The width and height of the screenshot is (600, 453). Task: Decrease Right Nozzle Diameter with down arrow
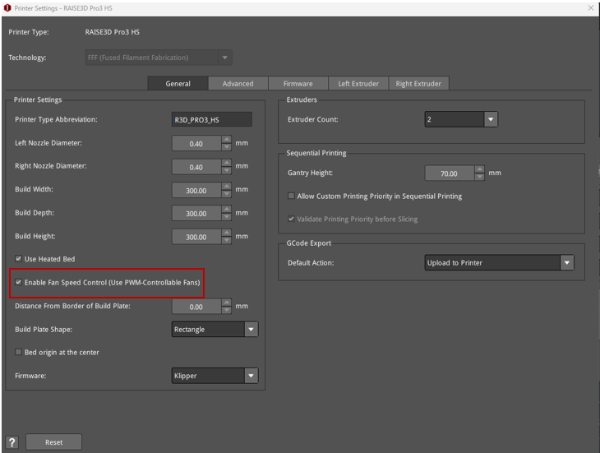pyautogui.click(x=227, y=171)
